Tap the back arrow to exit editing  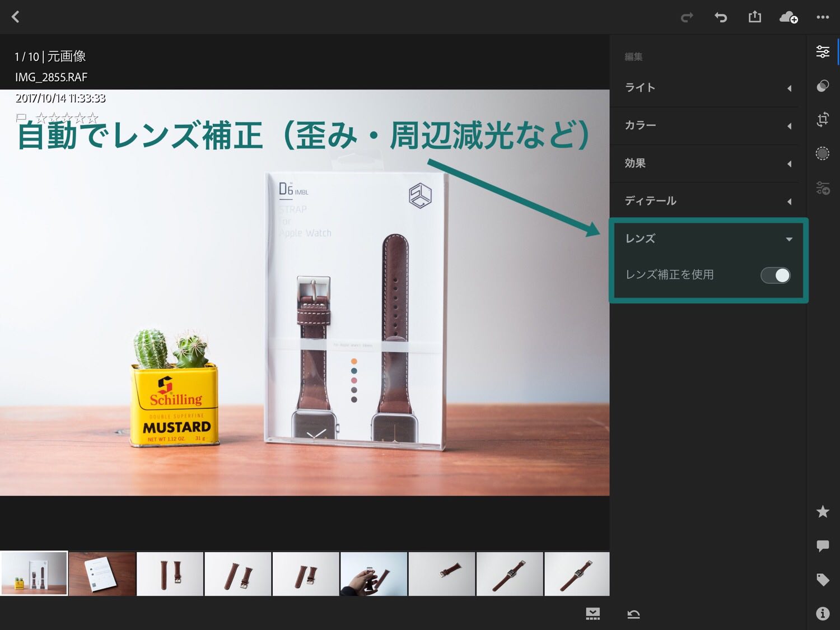point(16,17)
